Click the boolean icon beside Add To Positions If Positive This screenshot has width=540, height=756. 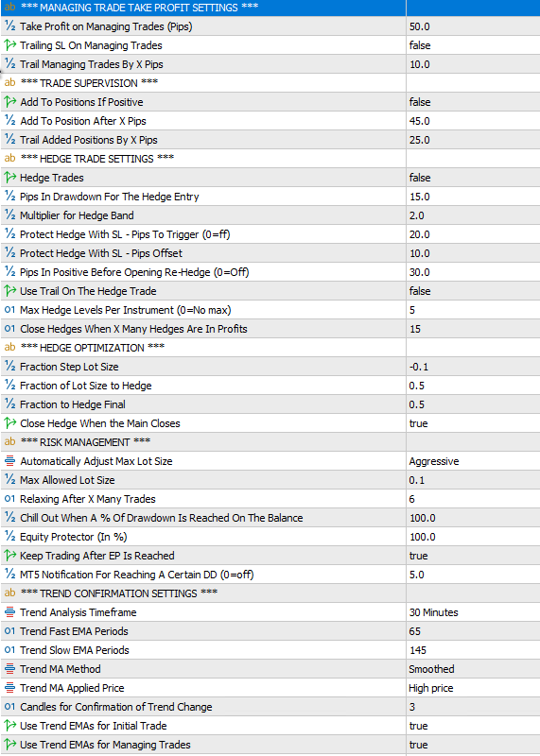[x=9, y=102]
